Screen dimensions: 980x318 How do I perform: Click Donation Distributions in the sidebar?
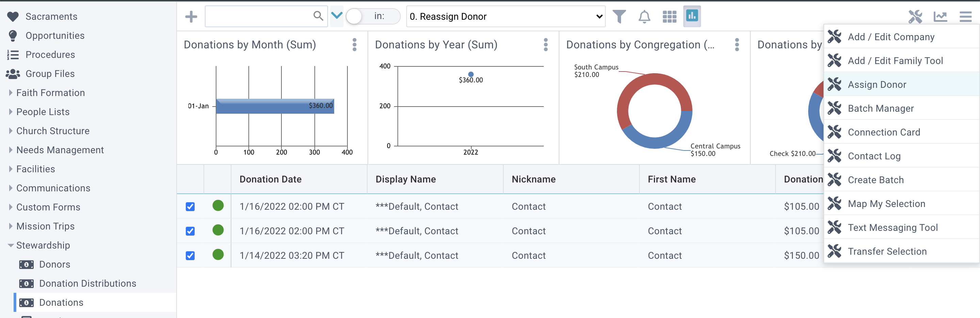pos(88,283)
